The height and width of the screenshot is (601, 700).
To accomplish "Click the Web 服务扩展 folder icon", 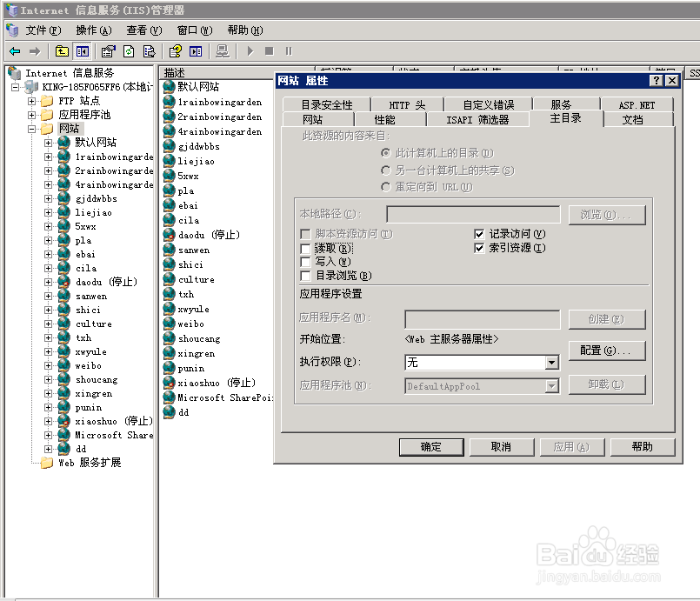I will pos(47,463).
